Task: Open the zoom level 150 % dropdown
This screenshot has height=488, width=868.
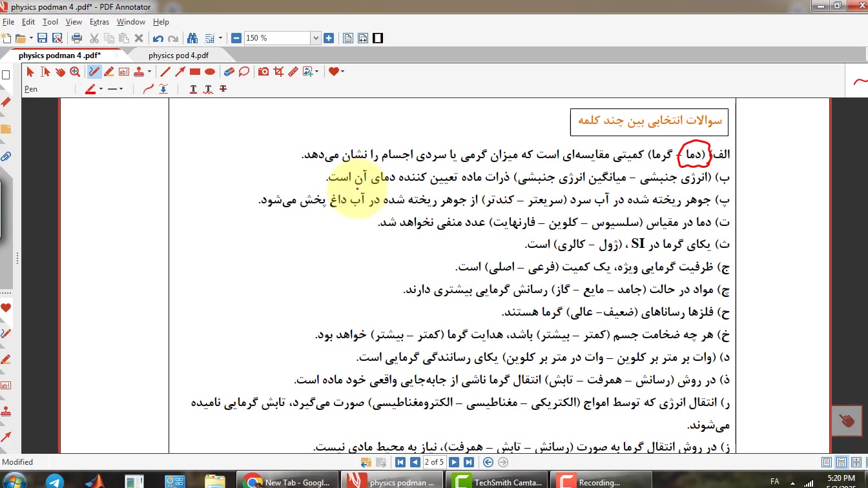Action: (316, 38)
